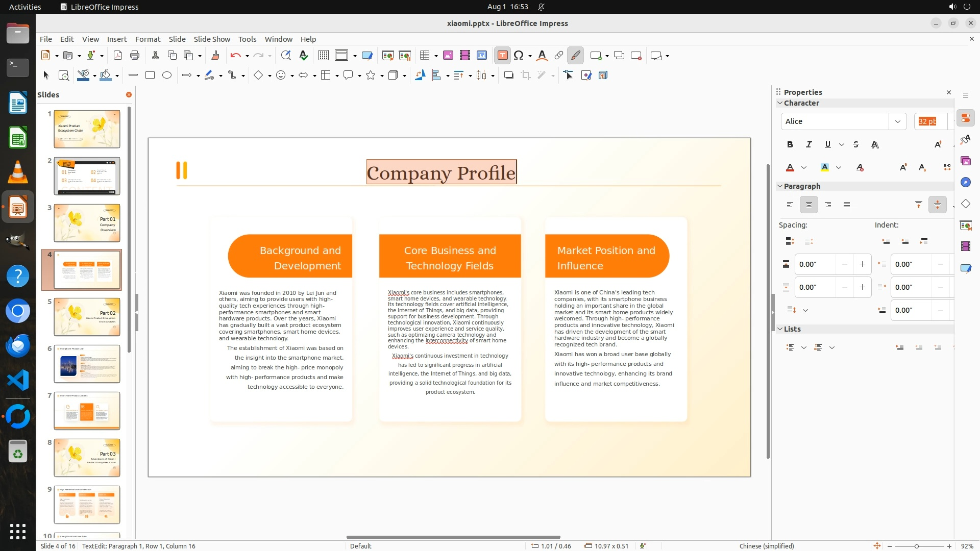Select the Ellipse drawing tool
The height and width of the screenshot is (551, 980).
pos(167,76)
